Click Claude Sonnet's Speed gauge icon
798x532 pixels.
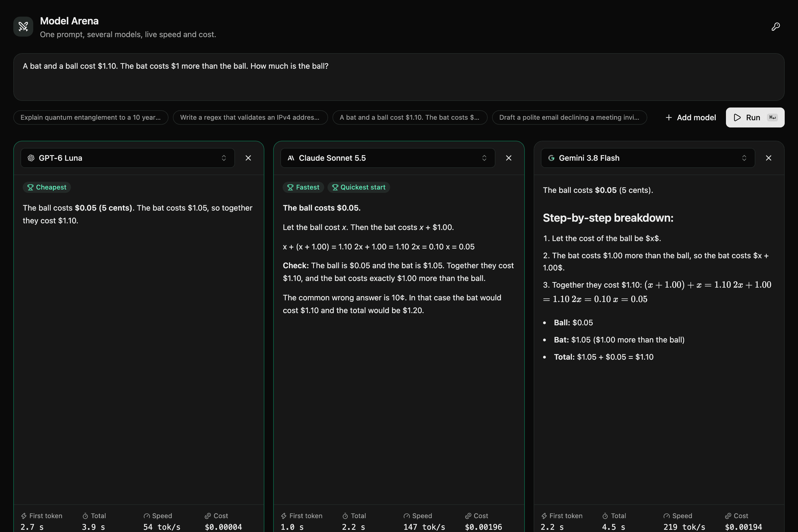tap(406, 516)
